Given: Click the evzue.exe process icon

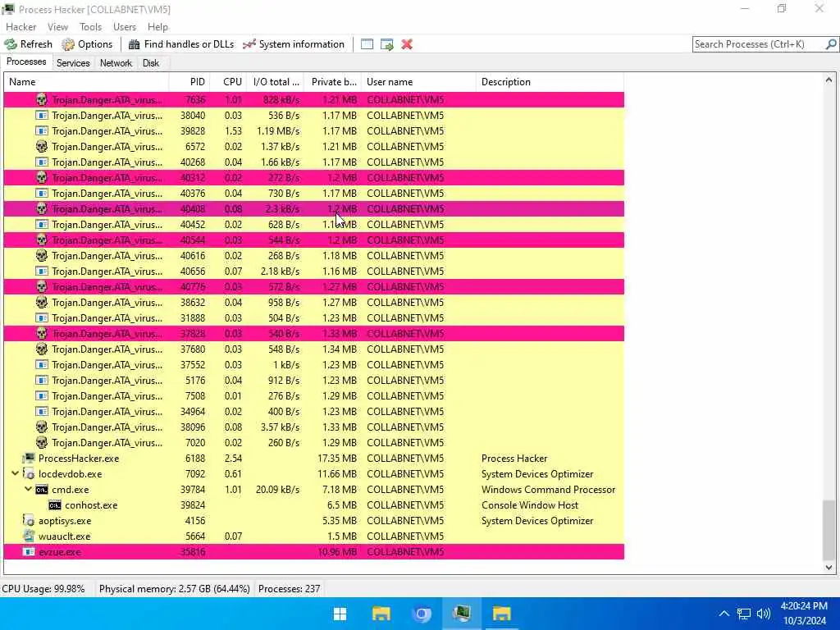Looking at the screenshot, I should 29,552.
